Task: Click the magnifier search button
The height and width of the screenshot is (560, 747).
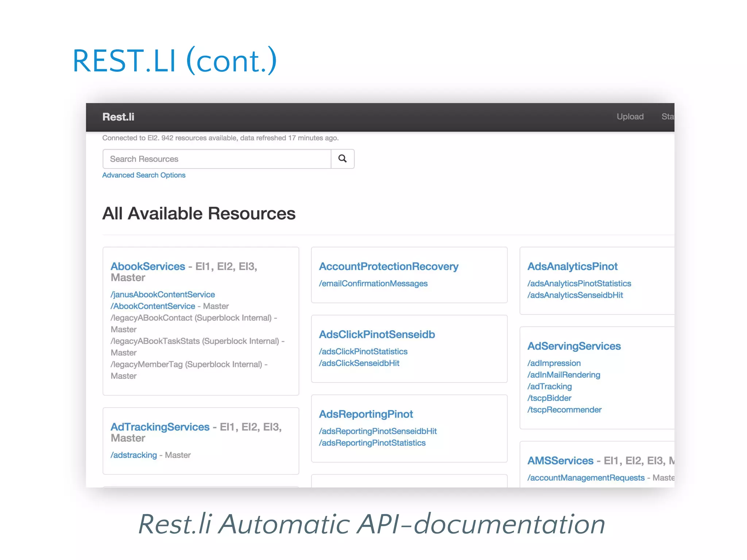Action: [342, 159]
